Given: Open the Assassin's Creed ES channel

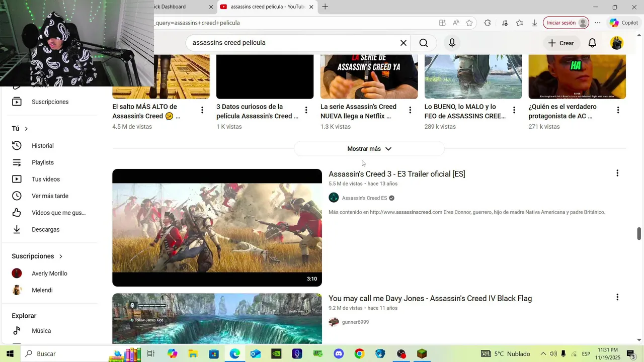Looking at the screenshot, I should (364, 198).
